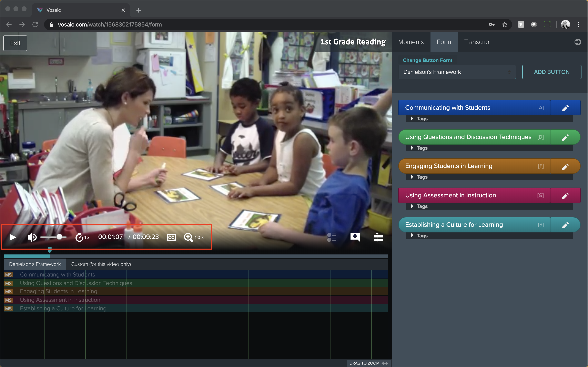Edit Establishing a Culture for Learning button

point(565,225)
